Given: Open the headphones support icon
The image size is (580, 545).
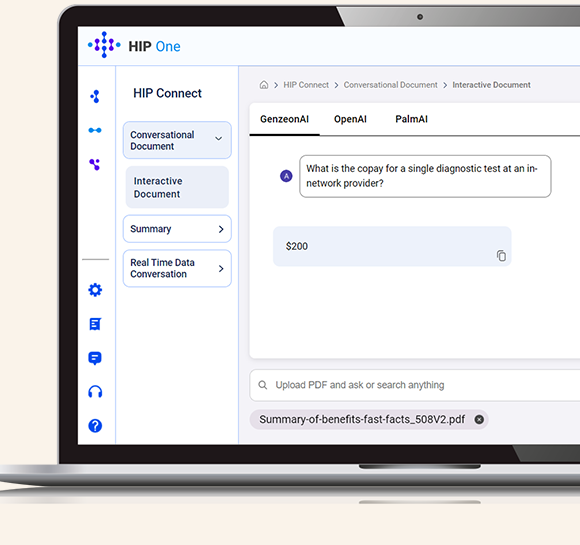Looking at the screenshot, I should point(95,392).
